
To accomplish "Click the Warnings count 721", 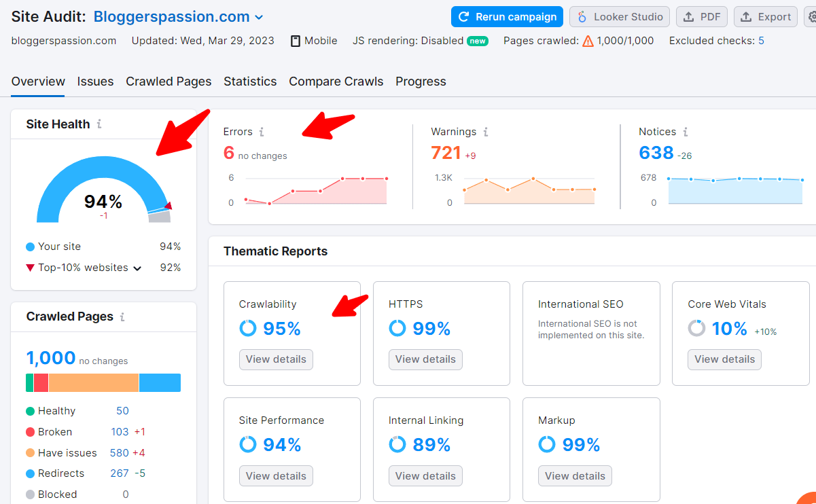I will point(446,153).
